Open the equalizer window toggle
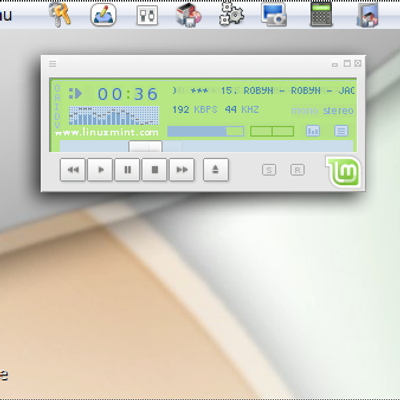The width and height of the screenshot is (400, 400). tap(313, 131)
